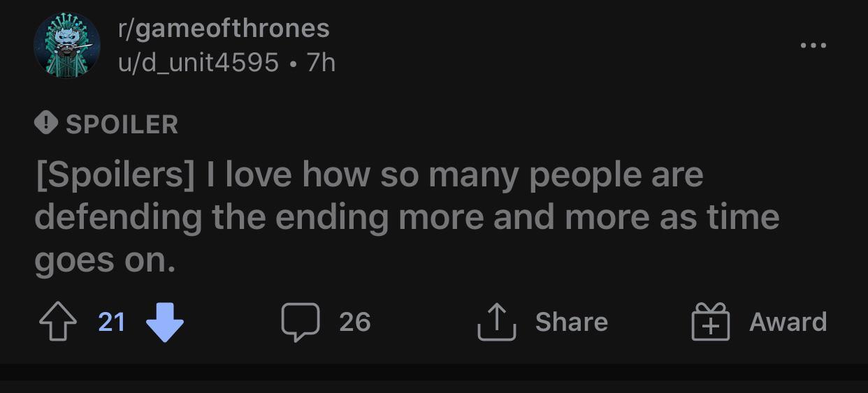Viewport: 868px width, 393px height.
Task: Go to the r/gameofthrones subreddit
Action: point(223,29)
